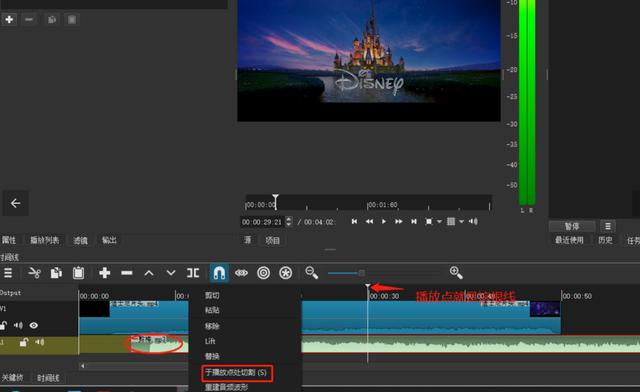Image resolution: width=640 pixels, height=392 pixels.
Task: Skip to start of video
Action: pos(354,221)
